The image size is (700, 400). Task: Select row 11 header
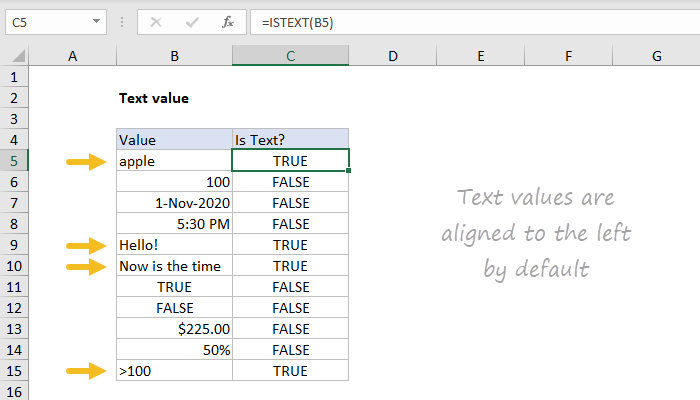(14, 287)
